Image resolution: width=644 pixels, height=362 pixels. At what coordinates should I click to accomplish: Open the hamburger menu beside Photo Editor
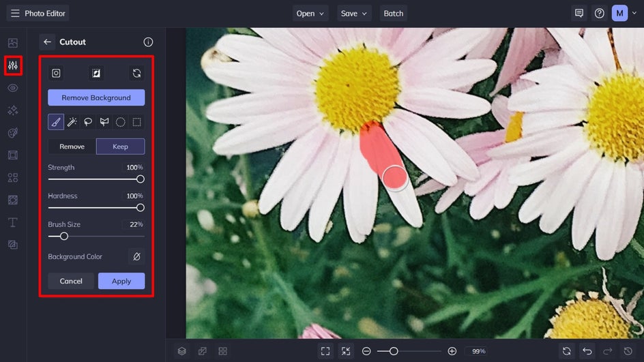coord(15,13)
